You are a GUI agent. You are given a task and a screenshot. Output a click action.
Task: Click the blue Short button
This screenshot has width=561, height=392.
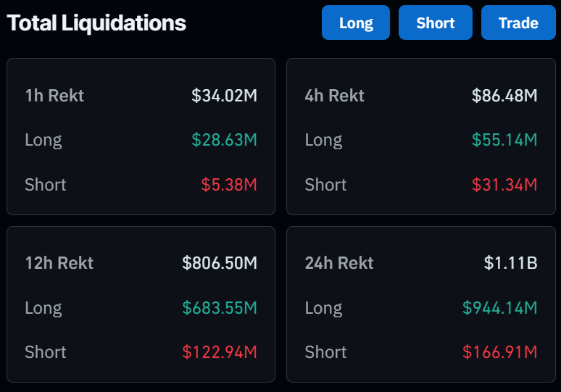coord(436,22)
